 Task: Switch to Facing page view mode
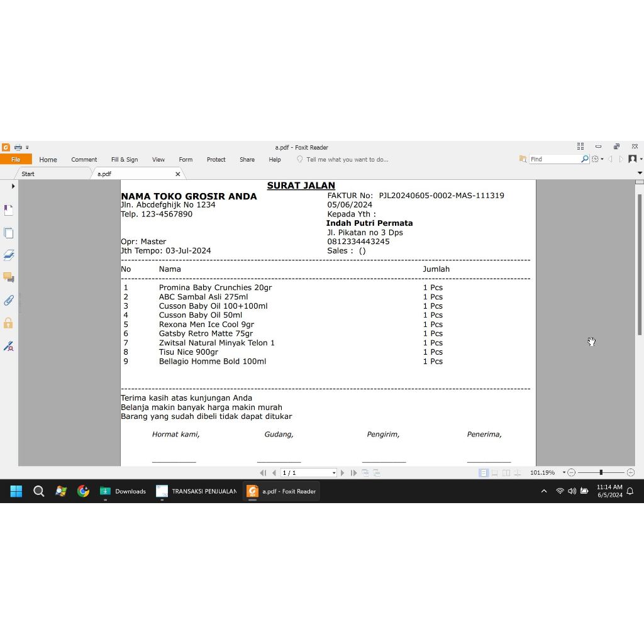507,472
